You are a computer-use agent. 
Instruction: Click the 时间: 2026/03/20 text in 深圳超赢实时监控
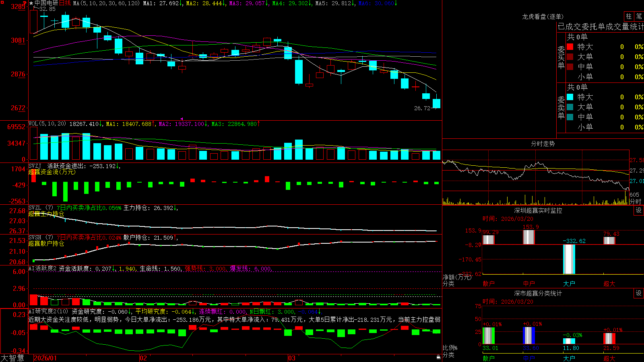pos(508,219)
